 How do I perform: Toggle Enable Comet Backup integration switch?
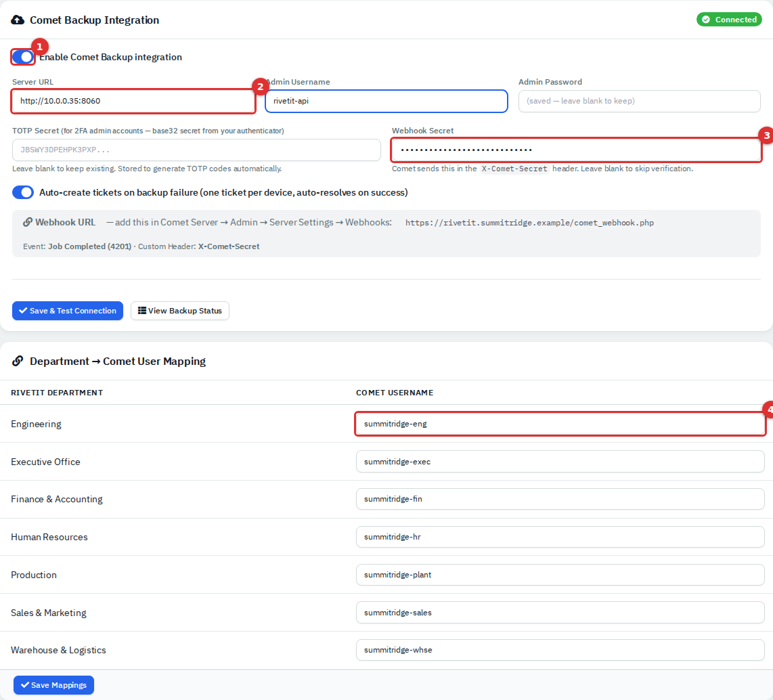23,57
